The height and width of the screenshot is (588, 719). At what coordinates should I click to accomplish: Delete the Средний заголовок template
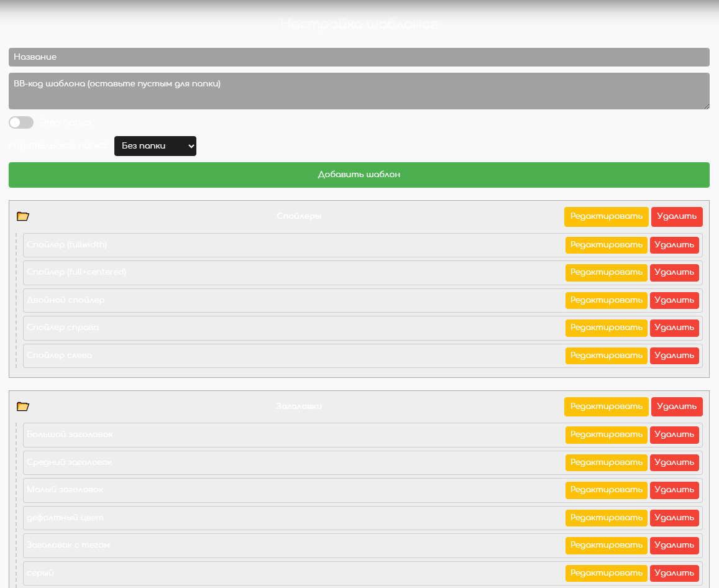tap(674, 462)
